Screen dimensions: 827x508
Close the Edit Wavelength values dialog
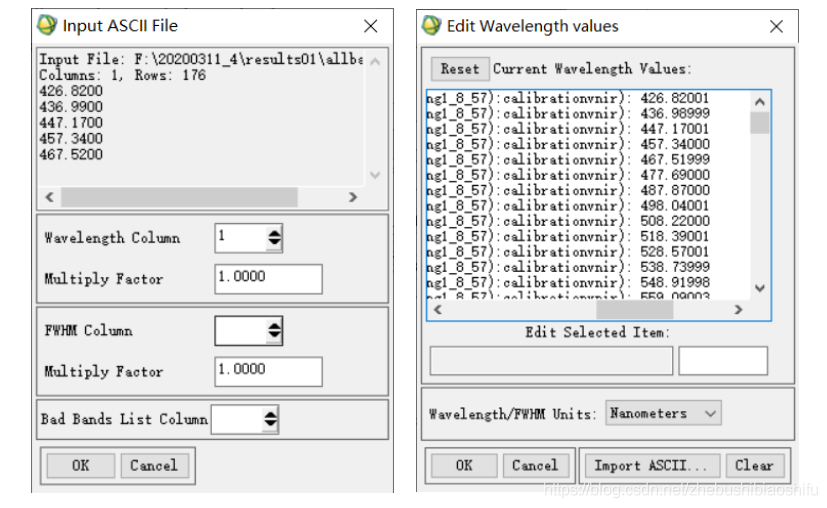(x=776, y=26)
